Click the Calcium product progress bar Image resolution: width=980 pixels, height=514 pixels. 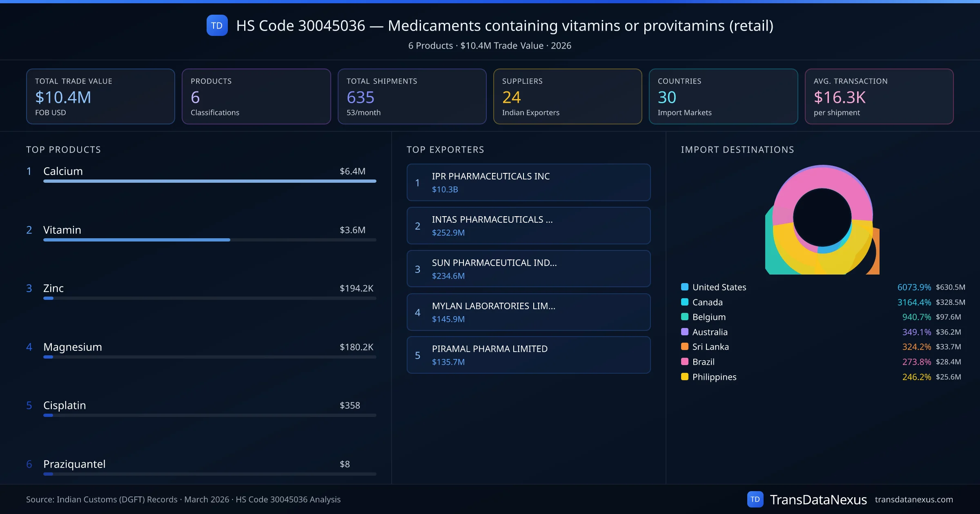click(209, 181)
